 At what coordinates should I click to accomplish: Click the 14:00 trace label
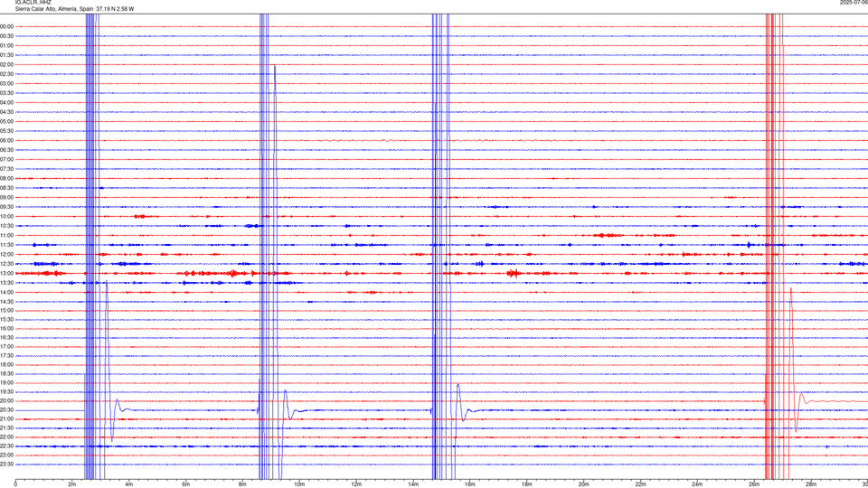coord(6,292)
